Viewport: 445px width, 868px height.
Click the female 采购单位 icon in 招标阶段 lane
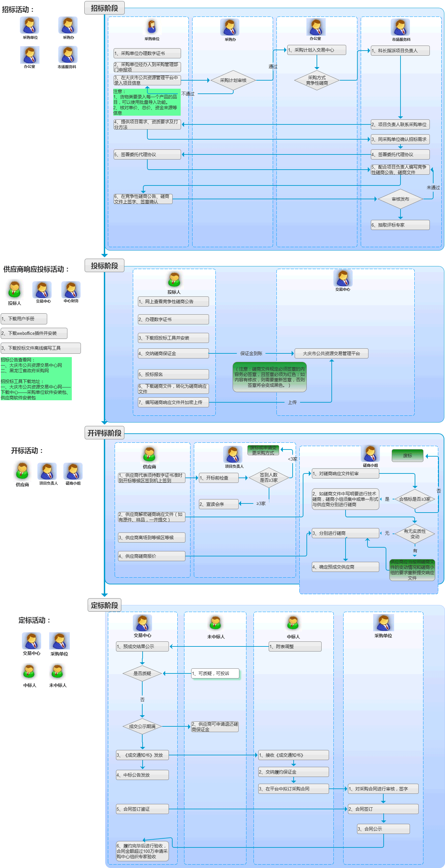coord(152,27)
